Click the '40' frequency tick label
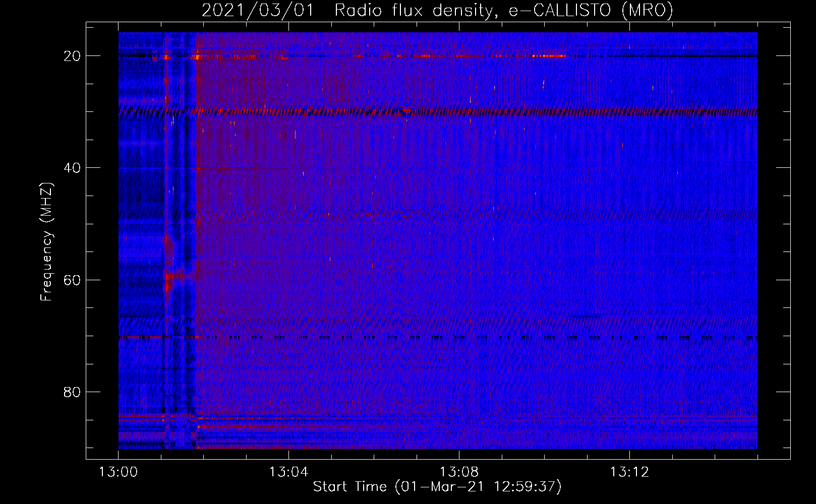Screen dimensions: 816x504 [73, 168]
